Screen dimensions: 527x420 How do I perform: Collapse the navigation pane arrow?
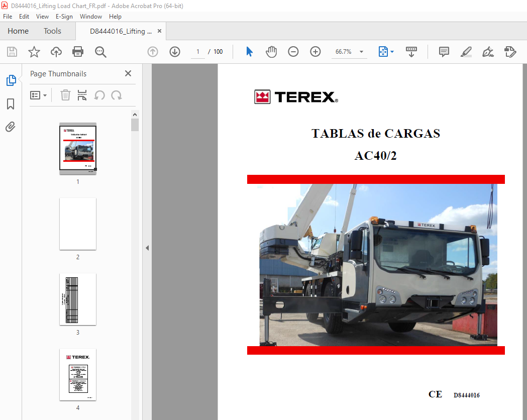(x=147, y=248)
